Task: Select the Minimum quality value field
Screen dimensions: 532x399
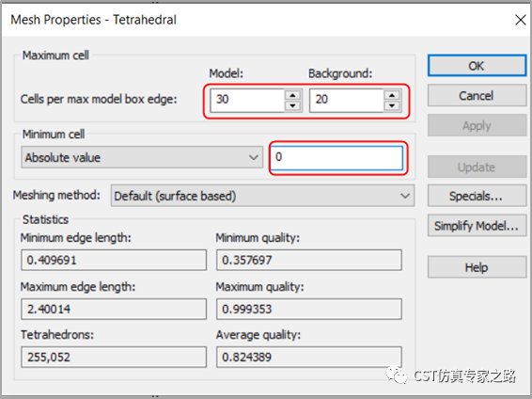Action: click(x=309, y=260)
